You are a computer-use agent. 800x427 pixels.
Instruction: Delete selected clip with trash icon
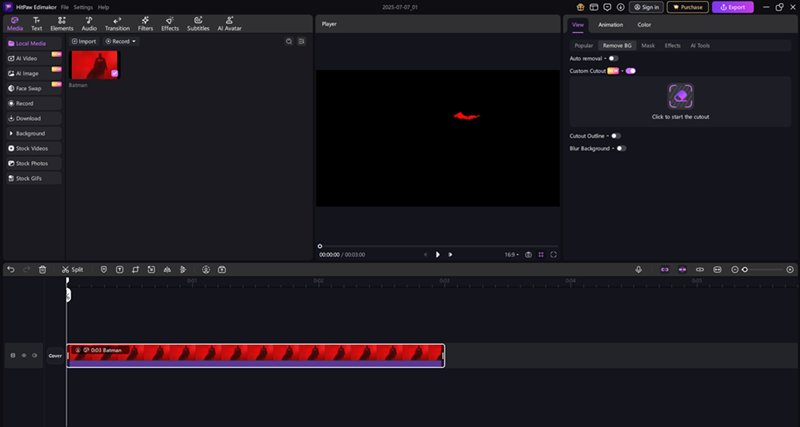tap(42, 269)
